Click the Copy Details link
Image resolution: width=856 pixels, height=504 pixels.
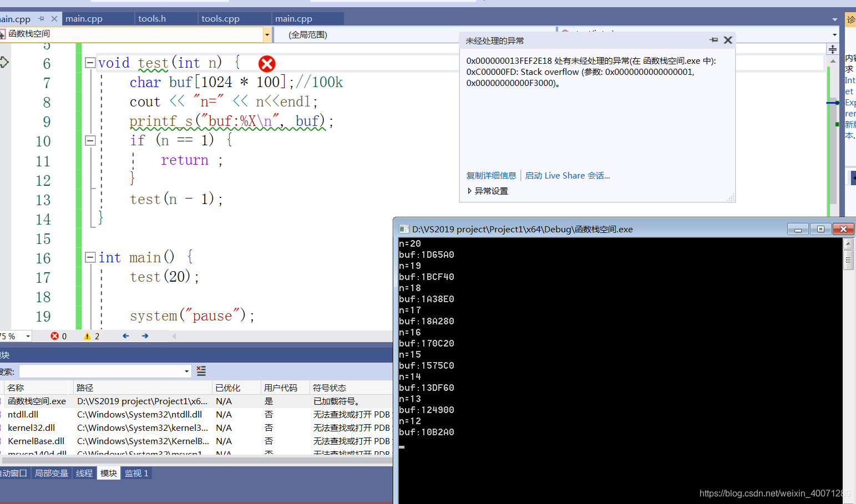491,175
